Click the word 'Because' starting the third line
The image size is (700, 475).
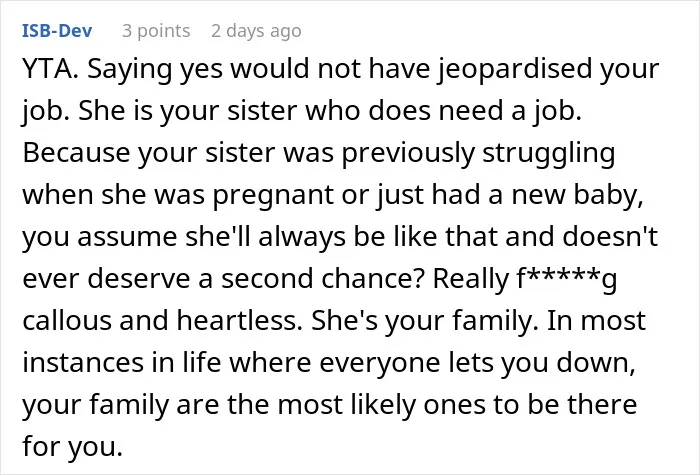pyautogui.click(x=76, y=153)
